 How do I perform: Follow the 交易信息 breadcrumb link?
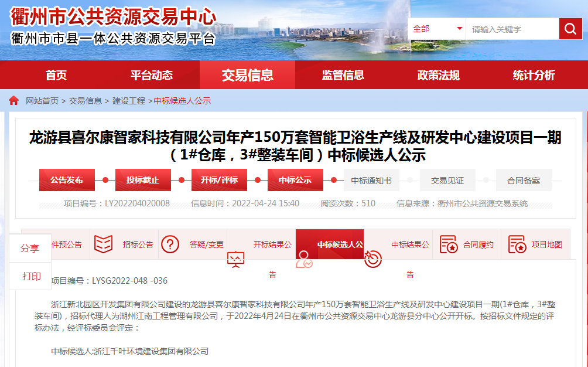pyautogui.click(x=86, y=101)
